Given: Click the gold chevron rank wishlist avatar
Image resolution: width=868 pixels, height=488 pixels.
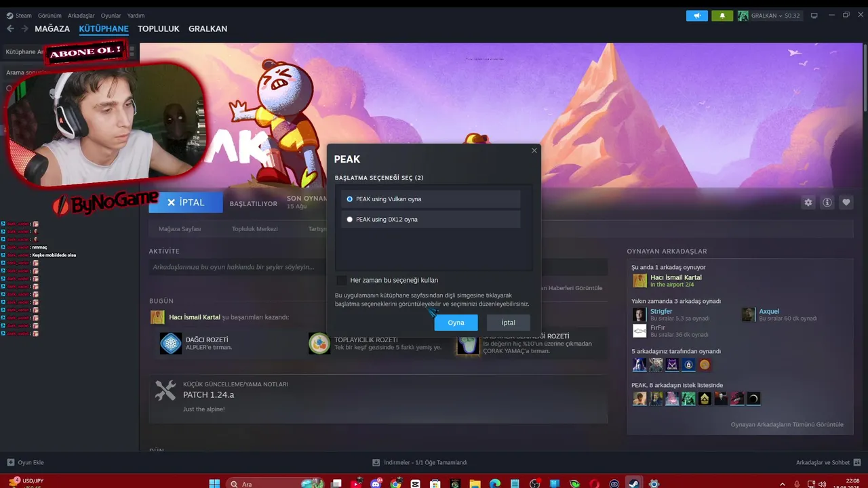Looking at the screenshot, I should click(x=705, y=399).
